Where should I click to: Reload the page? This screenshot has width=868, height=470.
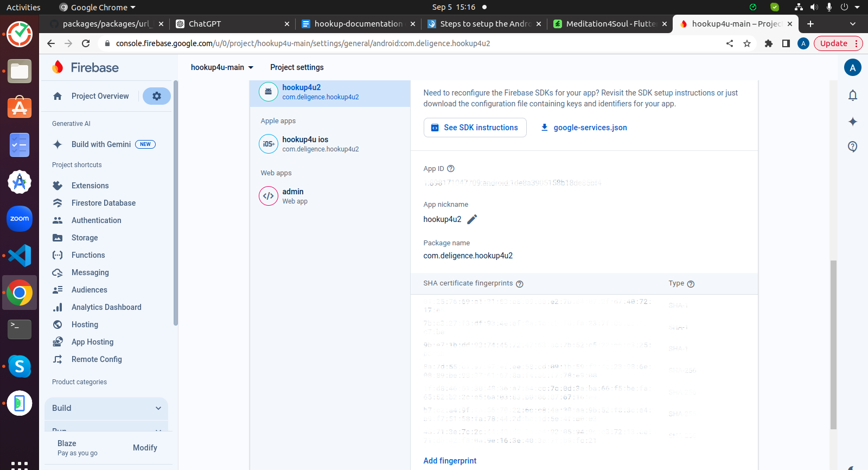86,43
